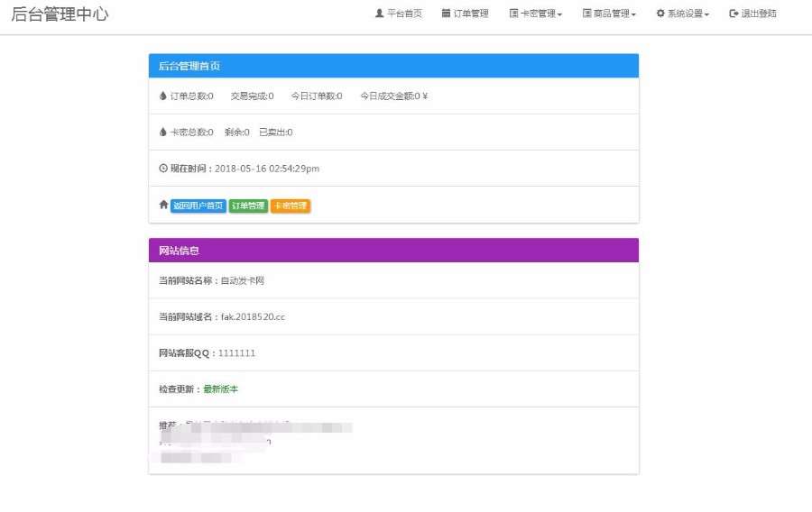
Task: Open the 后台管理中心 brand title
Action: tap(60, 14)
